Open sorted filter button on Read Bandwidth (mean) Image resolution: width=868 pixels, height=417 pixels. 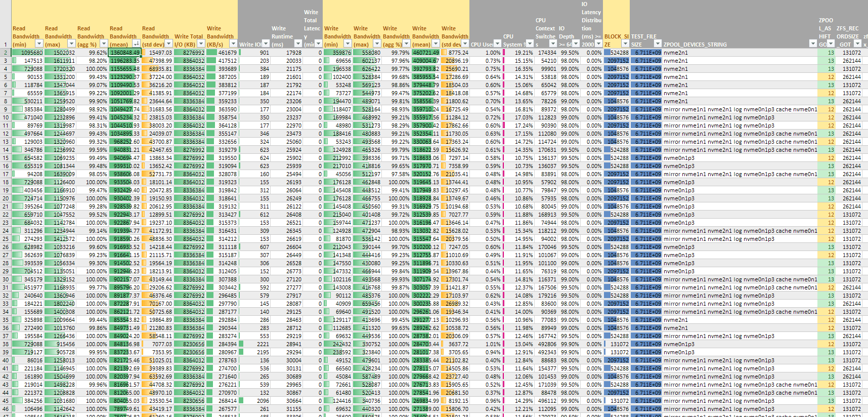136,44
